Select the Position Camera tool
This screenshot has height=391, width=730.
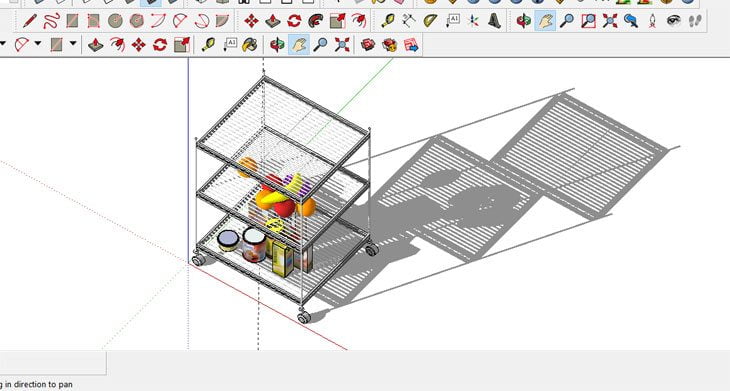[x=652, y=21]
